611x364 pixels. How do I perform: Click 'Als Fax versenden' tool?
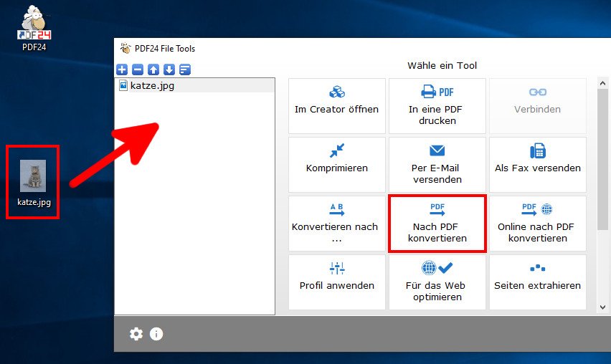[x=537, y=164]
